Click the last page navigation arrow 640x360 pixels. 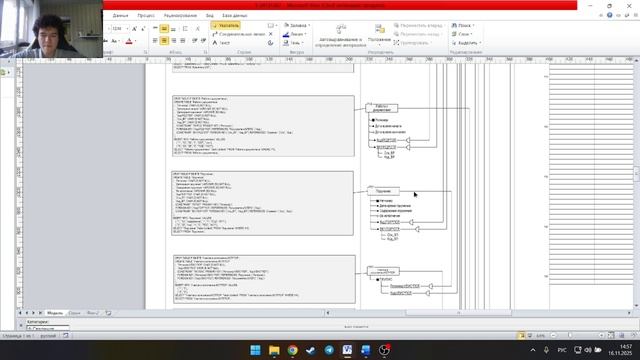click(40, 313)
